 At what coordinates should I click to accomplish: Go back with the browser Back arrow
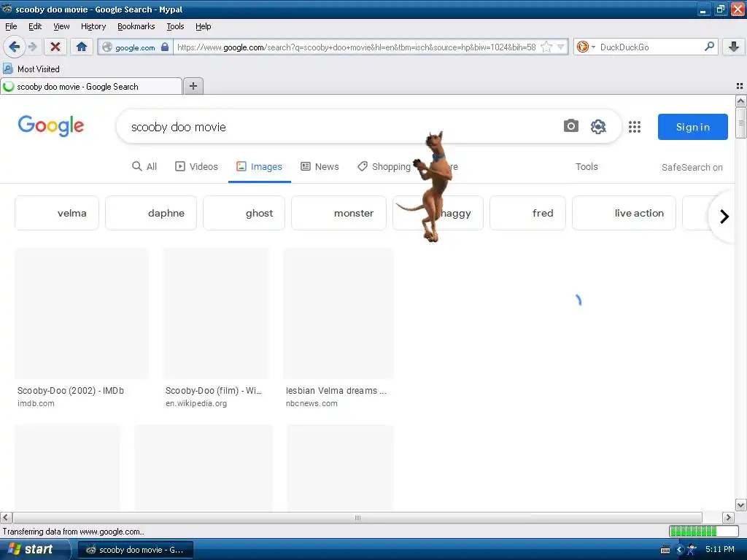tap(14, 47)
